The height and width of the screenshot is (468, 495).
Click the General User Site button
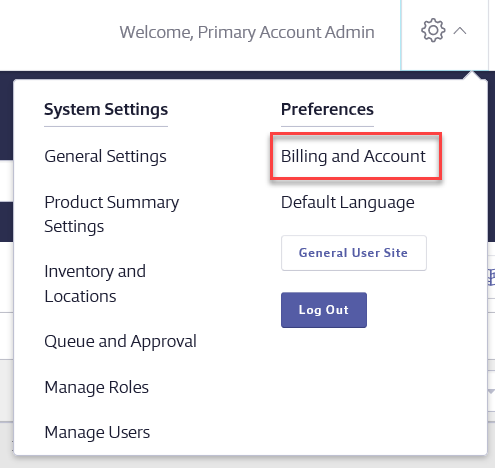coord(354,253)
